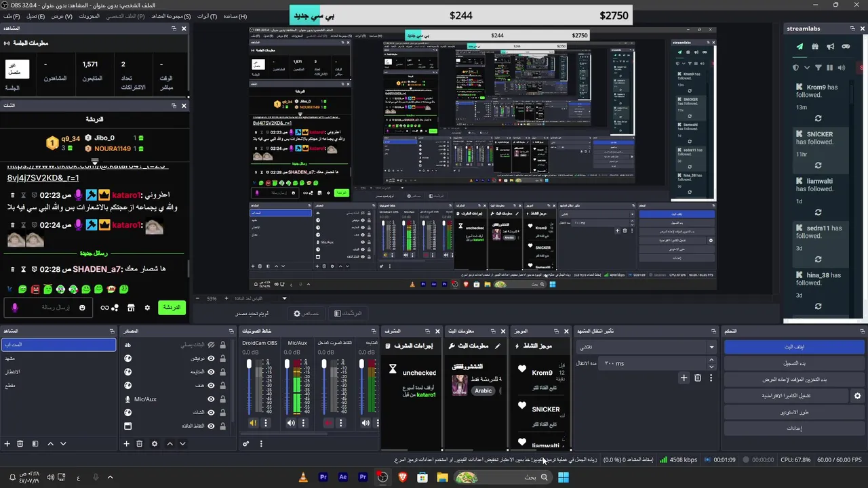Move source up in the Sources panel
This screenshot has width=868, height=488.
(x=170, y=444)
